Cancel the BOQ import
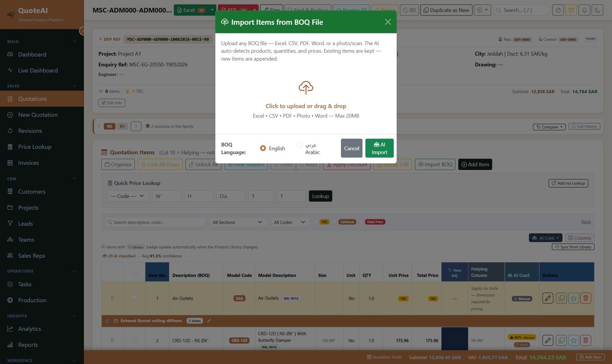Viewport: 612px width, 364px height. pos(352,148)
